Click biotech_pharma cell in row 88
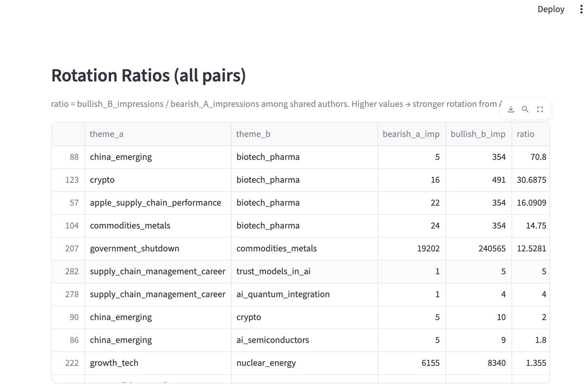588x391 pixels. pos(304,157)
